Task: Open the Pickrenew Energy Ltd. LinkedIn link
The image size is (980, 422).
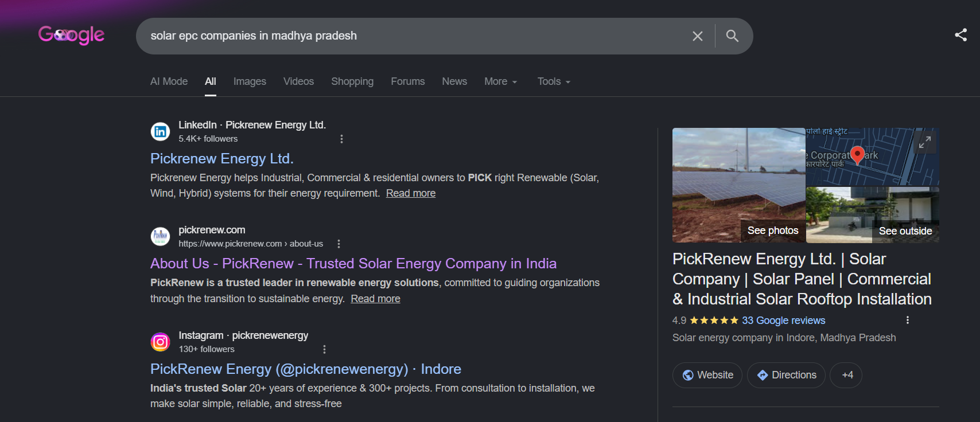Action: 222,159
